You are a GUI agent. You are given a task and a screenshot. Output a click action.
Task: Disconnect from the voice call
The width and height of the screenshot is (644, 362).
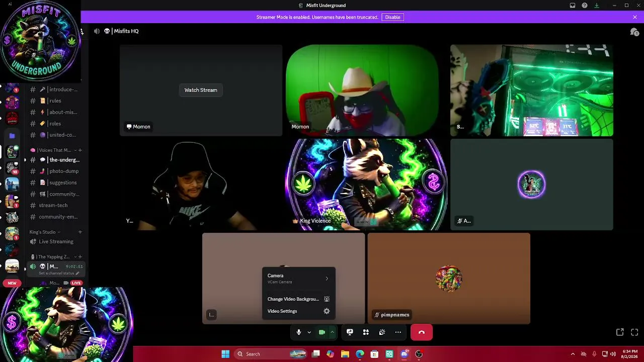(422, 332)
